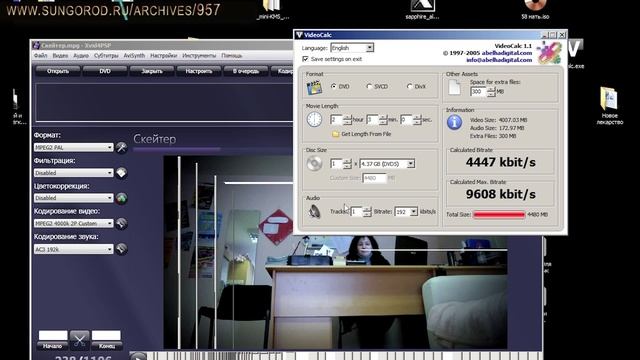Open the abelhadigital.com link

tap(507, 53)
